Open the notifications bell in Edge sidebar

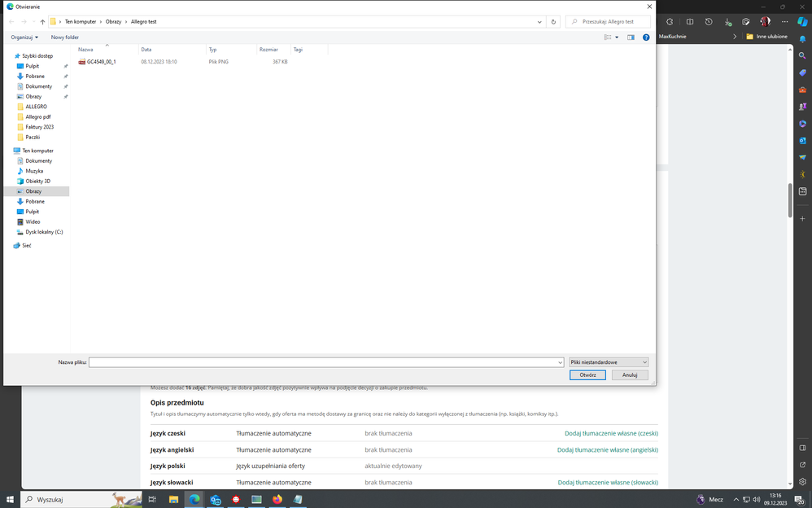(x=802, y=39)
